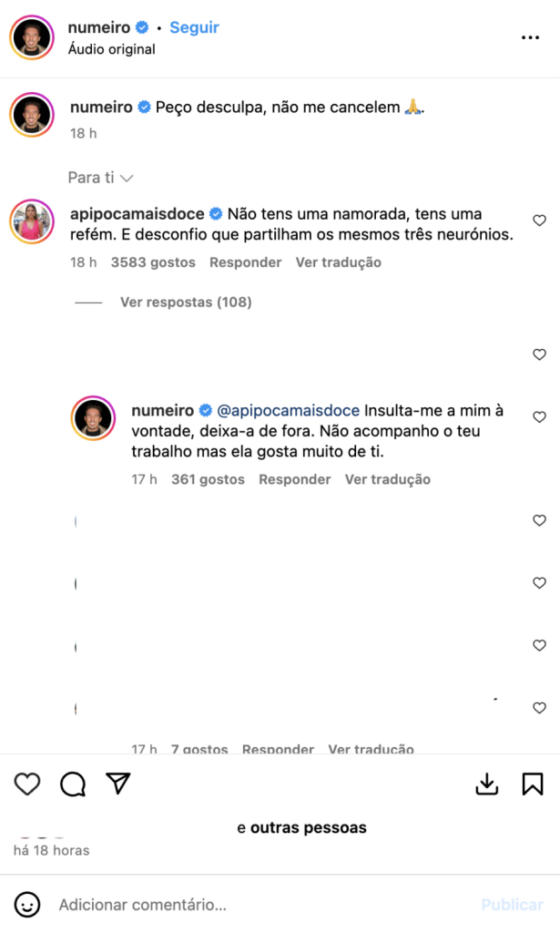This screenshot has width=560, height=933.
Task: Save the post with the bookmark icon
Action: (532, 784)
